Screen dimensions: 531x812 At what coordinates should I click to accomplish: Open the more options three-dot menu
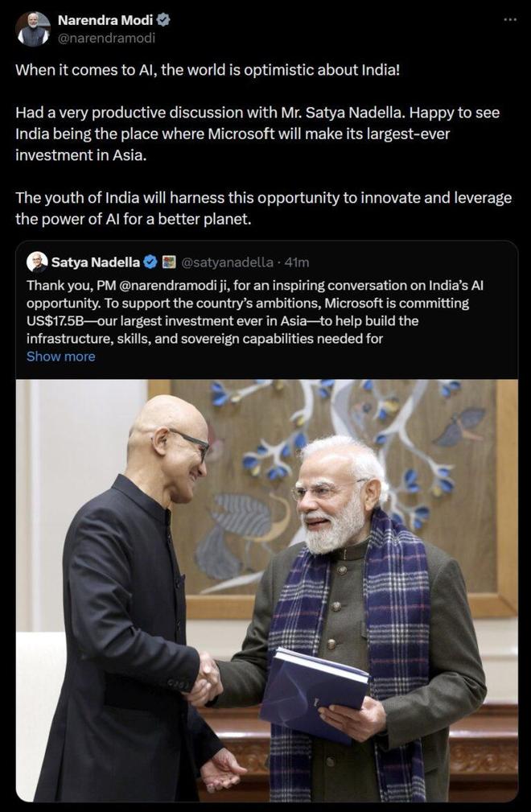point(509,19)
